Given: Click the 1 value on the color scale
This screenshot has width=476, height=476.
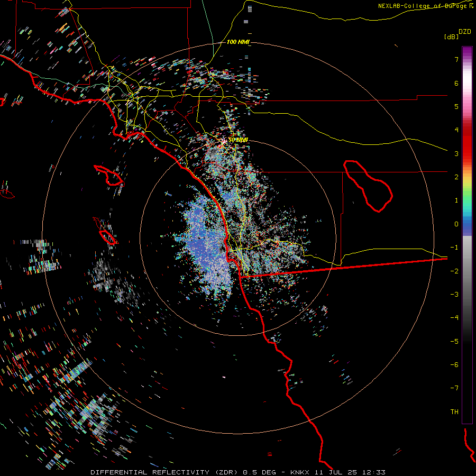Looking at the screenshot, I should click(456, 200).
